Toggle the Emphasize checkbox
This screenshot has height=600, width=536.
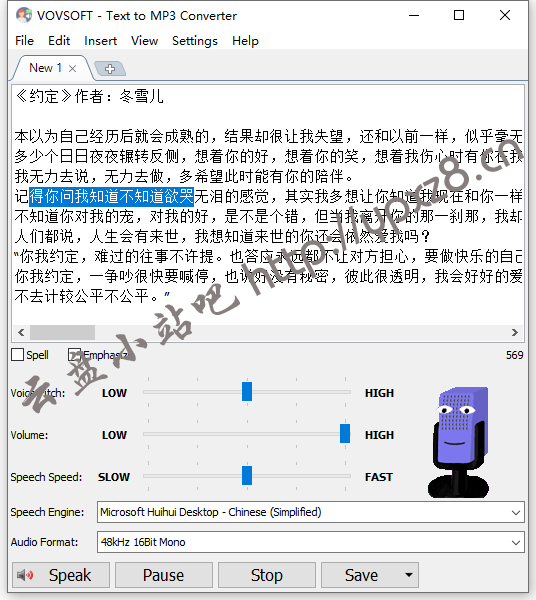(74, 355)
